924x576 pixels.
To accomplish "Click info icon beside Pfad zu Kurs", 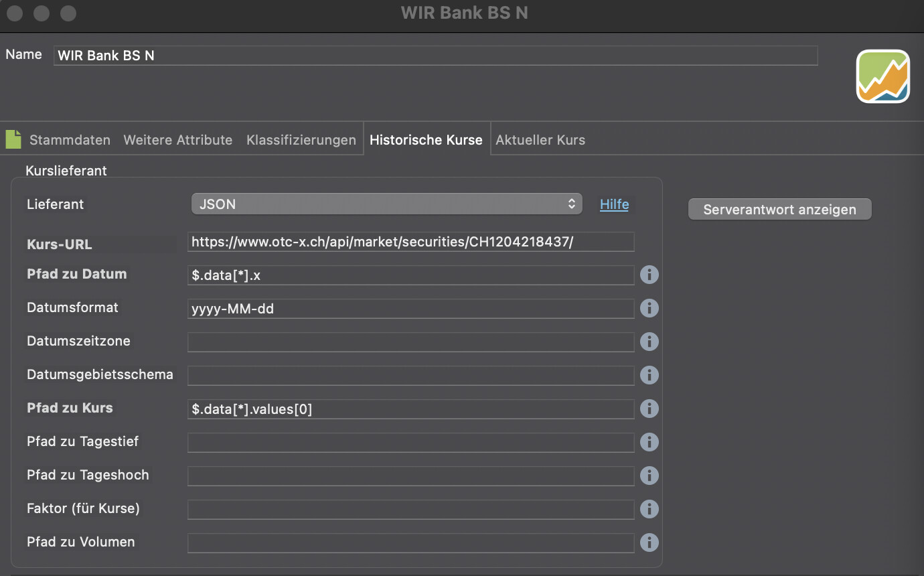I will [x=649, y=409].
